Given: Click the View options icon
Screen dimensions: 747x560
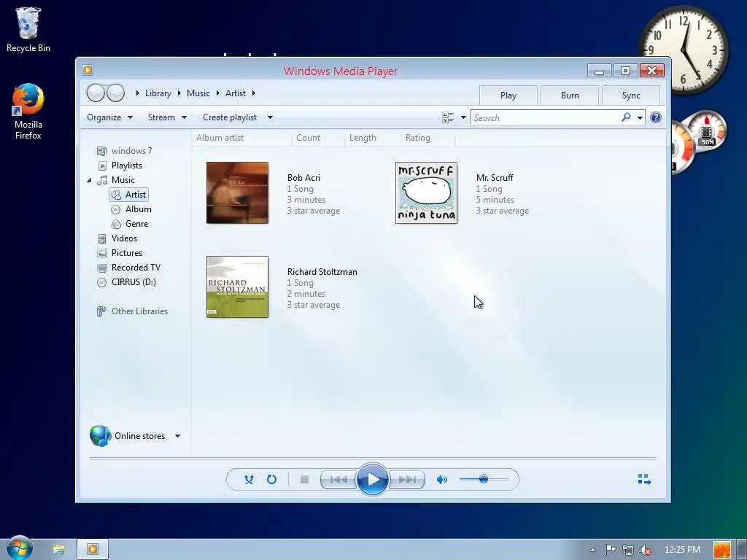Looking at the screenshot, I should (448, 117).
